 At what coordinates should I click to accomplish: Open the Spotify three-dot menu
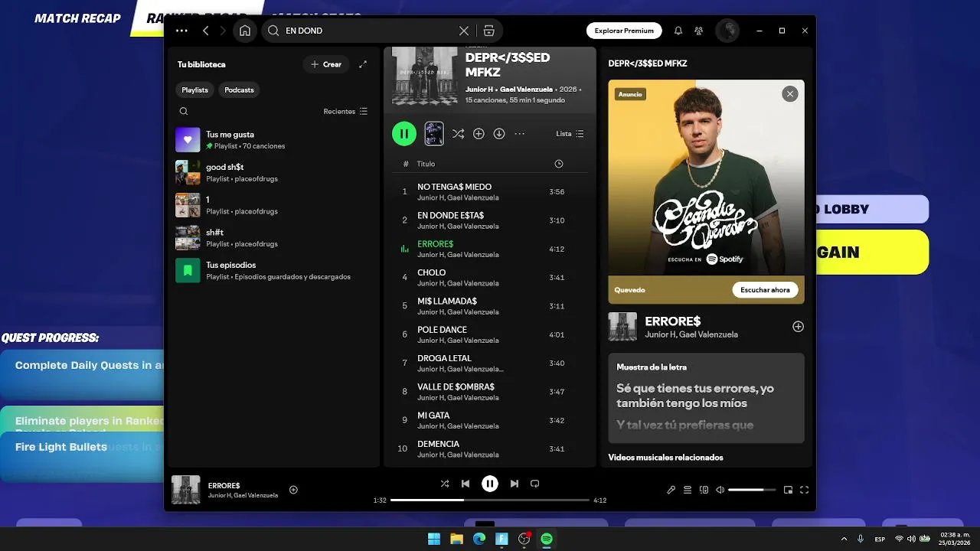click(181, 31)
